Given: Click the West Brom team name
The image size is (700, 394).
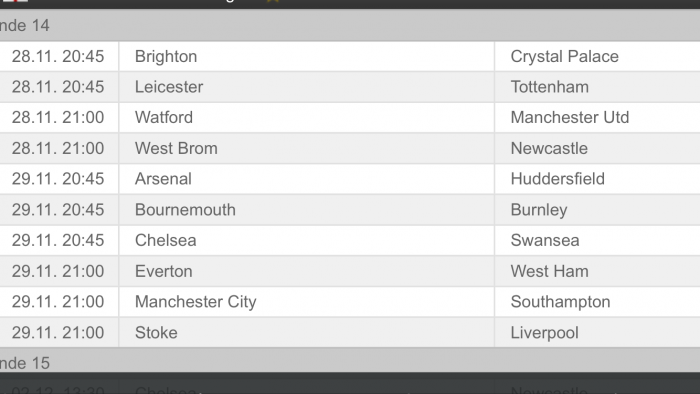Looking at the screenshot, I should 176,149.
